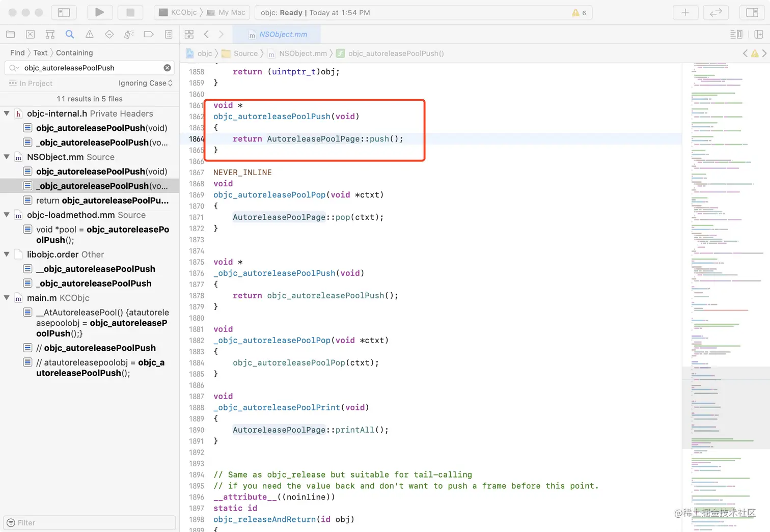The height and width of the screenshot is (532, 770).
Task: Switch to the Issue navigator warning icon
Action: (x=90, y=34)
